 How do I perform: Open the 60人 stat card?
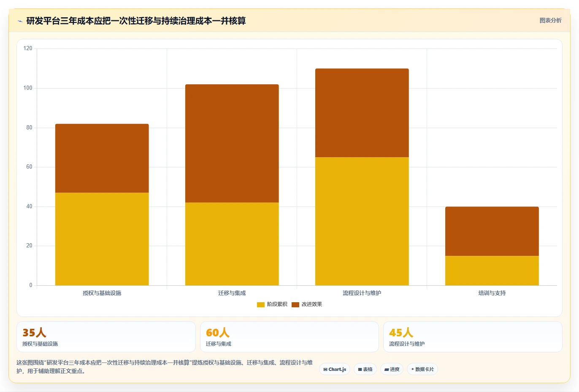coord(289,337)
